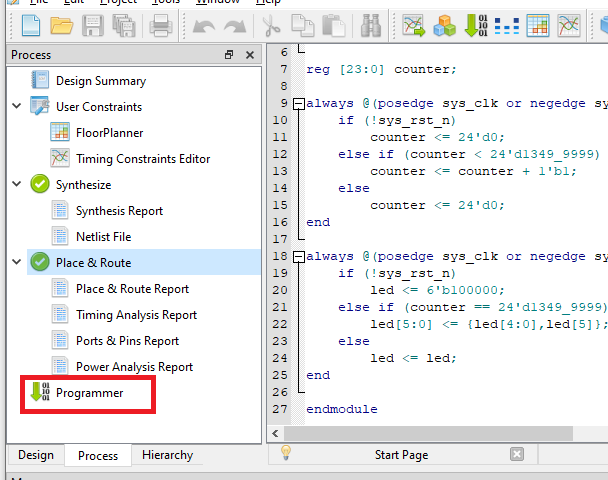Viewport: 608px width, 480px height.
Task: Float the Process panel using undock icon
Action: [x=229, y=55]
